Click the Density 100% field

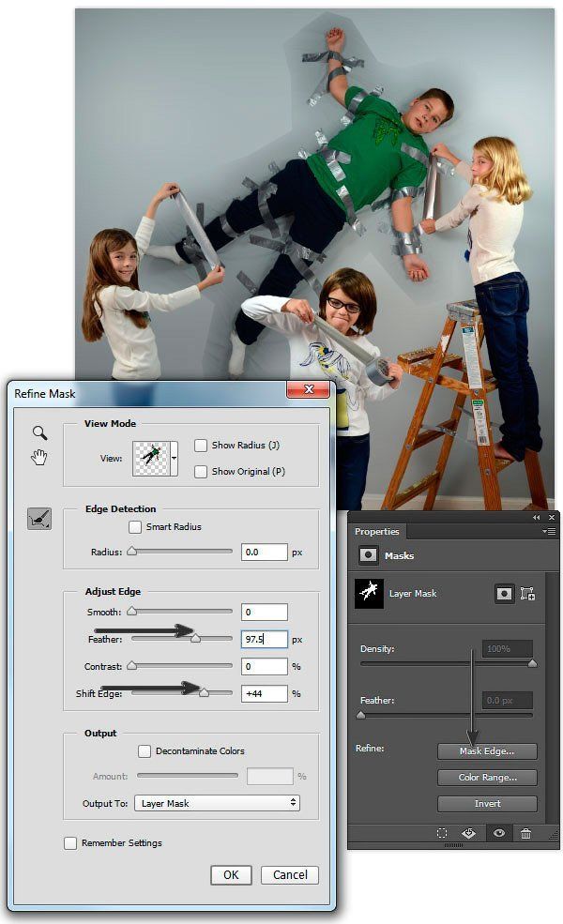(508, 649)
